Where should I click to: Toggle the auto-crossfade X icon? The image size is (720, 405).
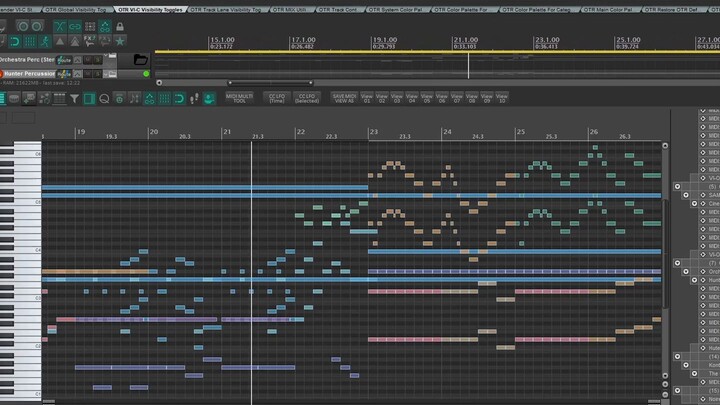59,26
